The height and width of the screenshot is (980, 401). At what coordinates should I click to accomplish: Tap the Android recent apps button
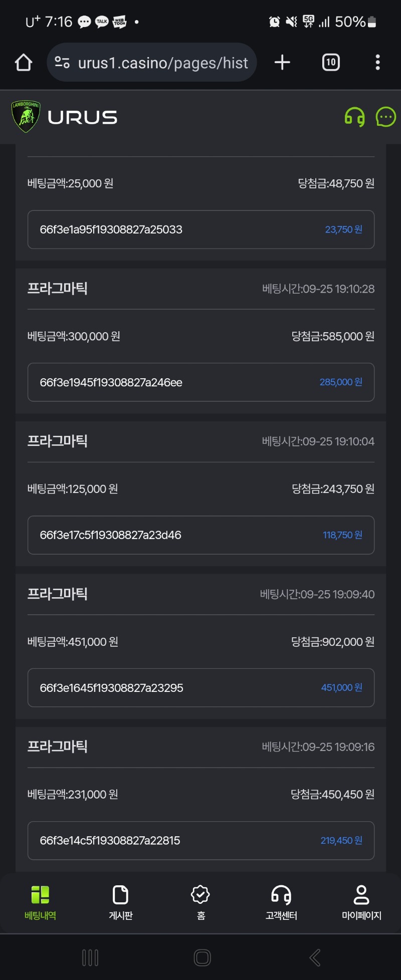point(90,958)
